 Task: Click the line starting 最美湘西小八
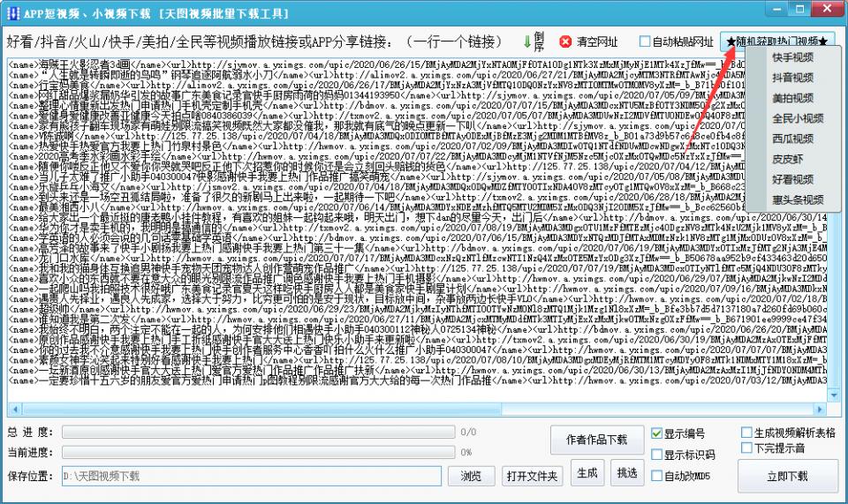pyautogui.click(x=376, y=207)
